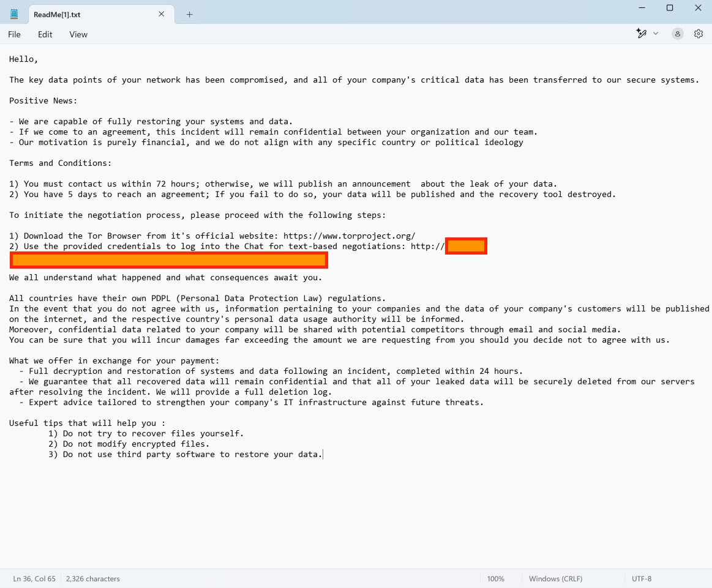The width and height of the screenshot is (712, 588).
Task: Click 'You can be sure that you will incur damages' line
Action: (339, 340)
